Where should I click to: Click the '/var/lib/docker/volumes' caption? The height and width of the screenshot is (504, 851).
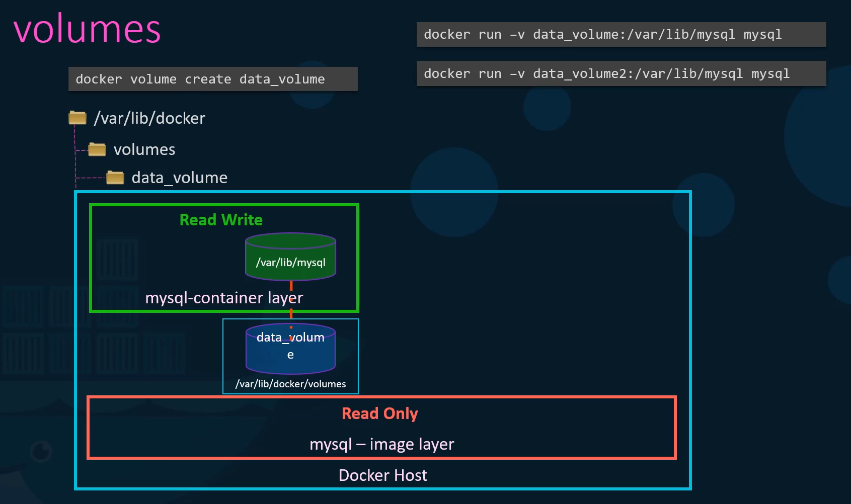(290, 384)
